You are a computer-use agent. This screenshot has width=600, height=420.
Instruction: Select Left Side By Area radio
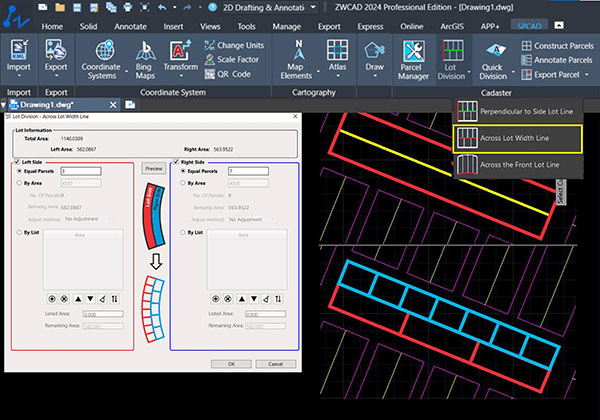pos(19,183)
